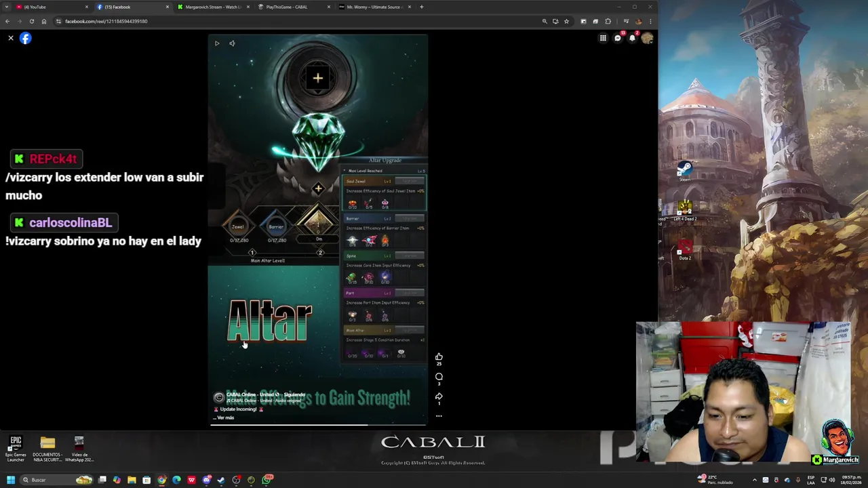This screenshot has height=488, width=868.
Task: Select the Video de WhatsApp desktop file
Action: coord(79,449)
